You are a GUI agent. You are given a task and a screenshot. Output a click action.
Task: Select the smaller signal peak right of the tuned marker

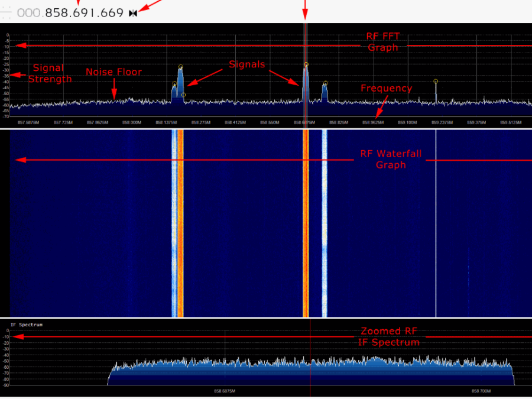325,92
